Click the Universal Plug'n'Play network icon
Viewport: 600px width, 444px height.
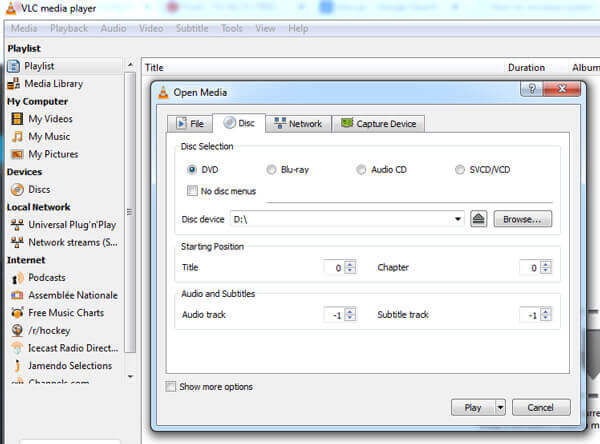pyautogui.click(x=17, y=225)
